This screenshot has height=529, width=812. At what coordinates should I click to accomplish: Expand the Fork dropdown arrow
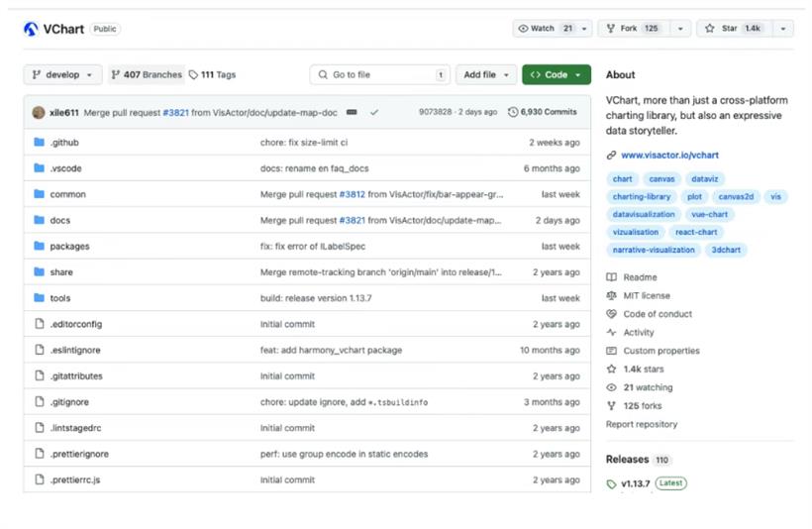[x=680, y=29]
